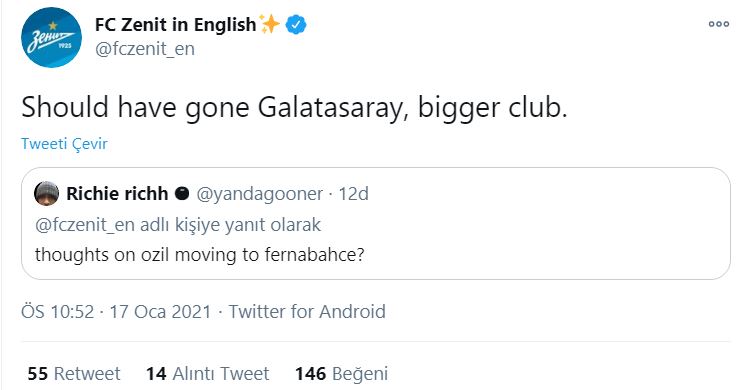Image resolution: width=749 pixels, height=390 pixels.
Task: Open the FC Zenit in English display name
Action: click(x=175, y=25)
